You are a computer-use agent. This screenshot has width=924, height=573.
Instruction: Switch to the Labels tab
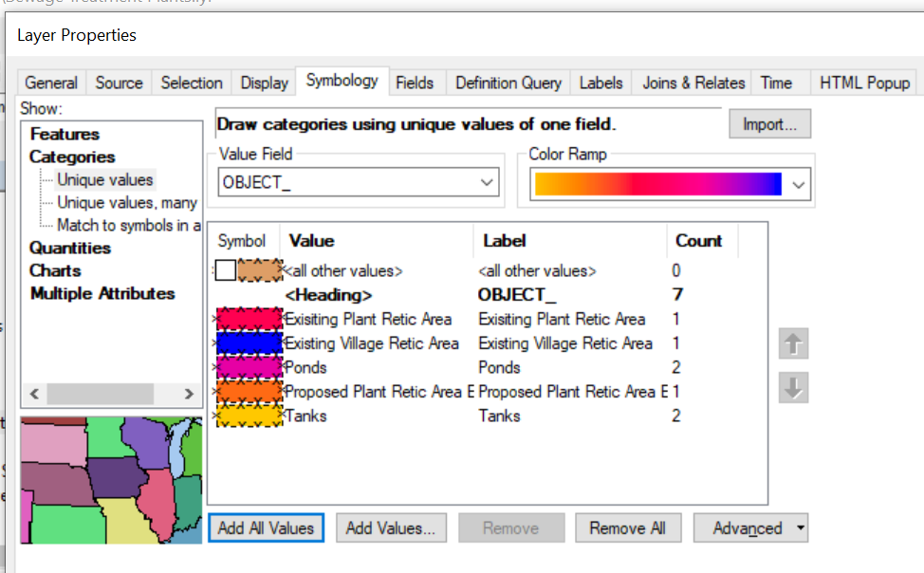pyautogui.click(x=601, y=83)
